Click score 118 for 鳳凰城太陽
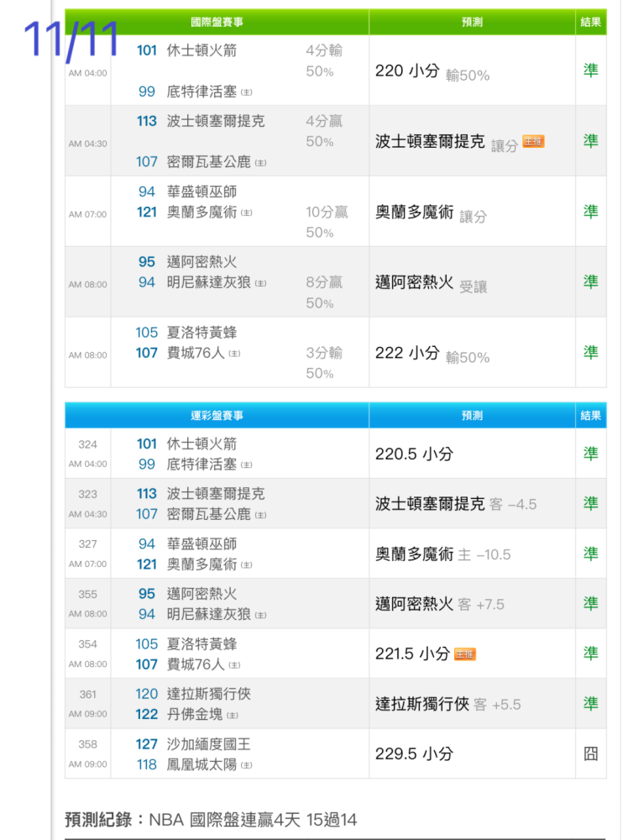The height and width of the screenshot is (840, 628). [147, 764]
